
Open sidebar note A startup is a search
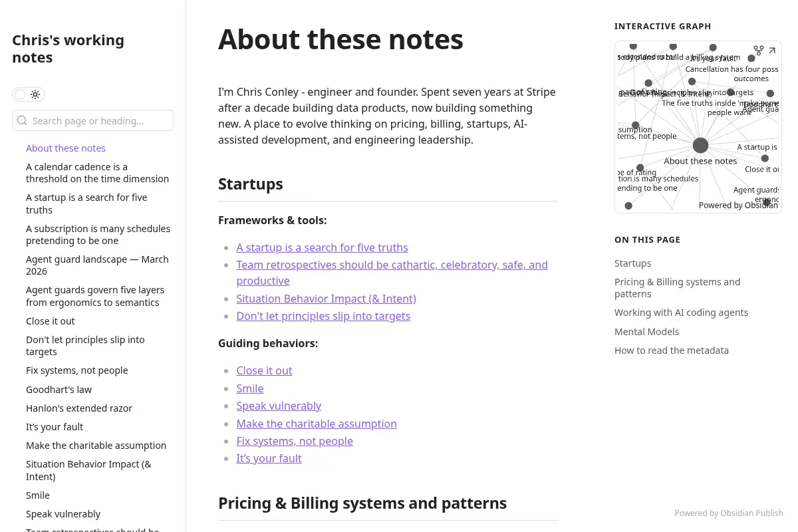pyautogui.click(x=86, y=203)
